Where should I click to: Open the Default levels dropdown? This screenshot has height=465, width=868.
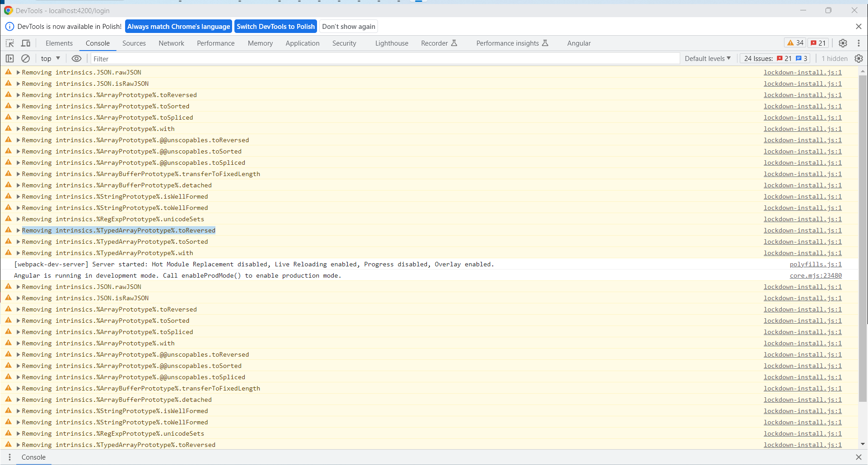[707, 58]
